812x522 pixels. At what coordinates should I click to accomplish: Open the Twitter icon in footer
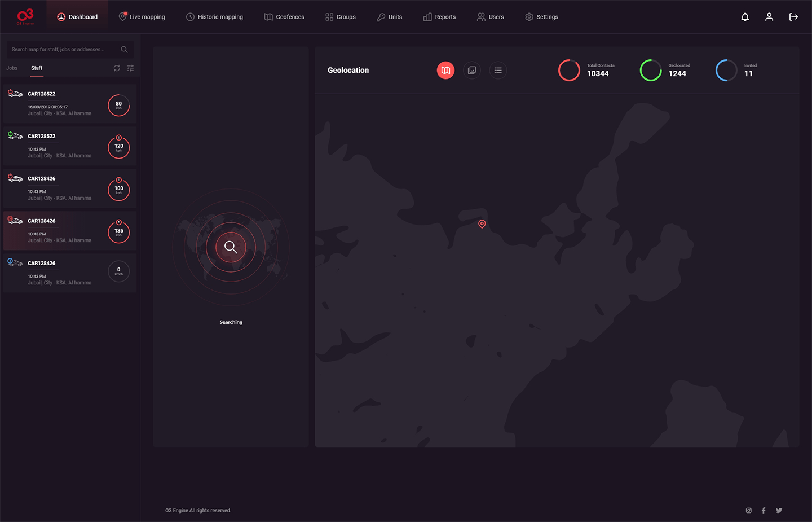point(779,510)
